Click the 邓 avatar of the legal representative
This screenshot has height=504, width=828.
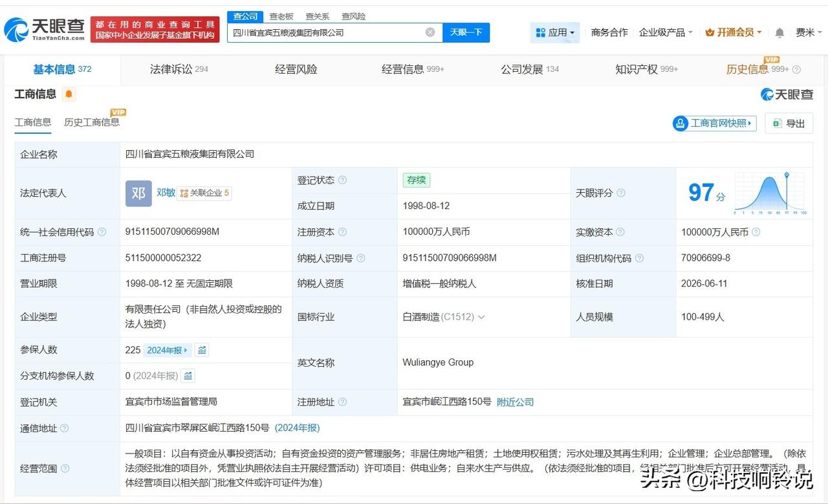138,193
